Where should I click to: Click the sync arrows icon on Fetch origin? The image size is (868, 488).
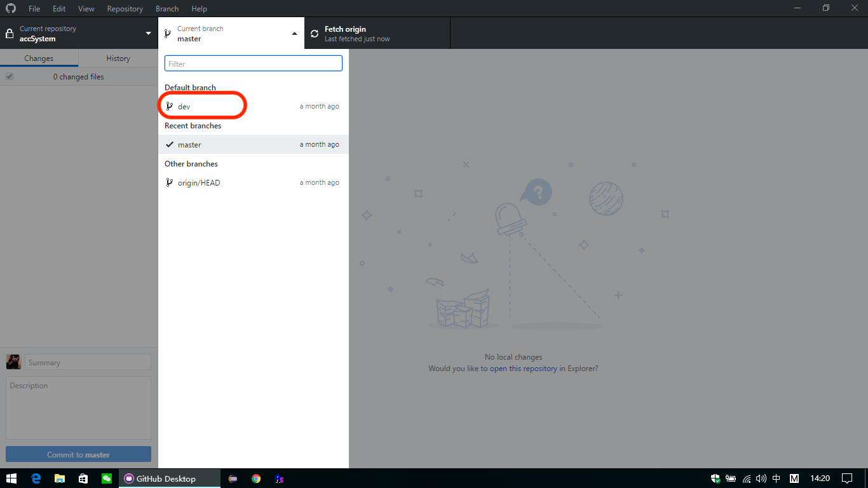[315, 34]
